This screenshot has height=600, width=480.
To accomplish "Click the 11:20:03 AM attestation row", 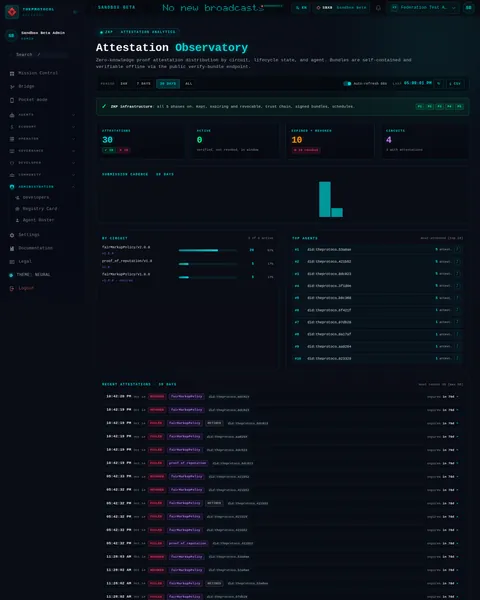I will 282,557.
